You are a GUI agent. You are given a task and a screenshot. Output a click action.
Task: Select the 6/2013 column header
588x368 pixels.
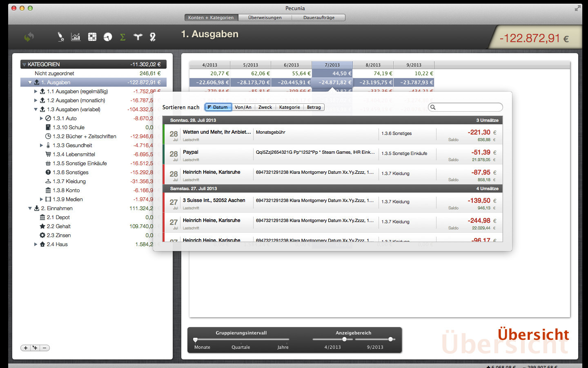[x=292, y=65]
